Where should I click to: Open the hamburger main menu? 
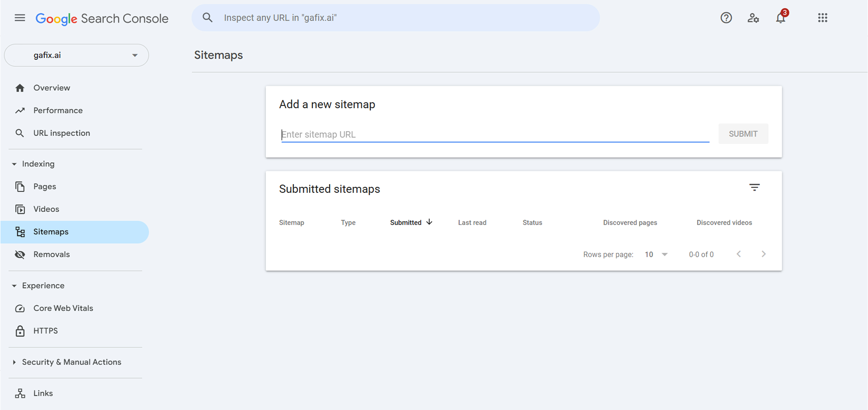coord(20,18)
